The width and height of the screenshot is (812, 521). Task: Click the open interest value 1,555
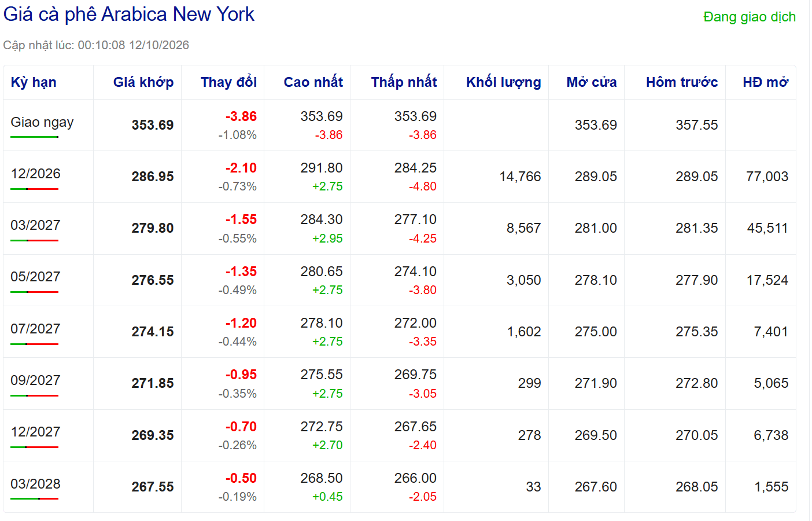pyautogui.click(x=772, y=487)
